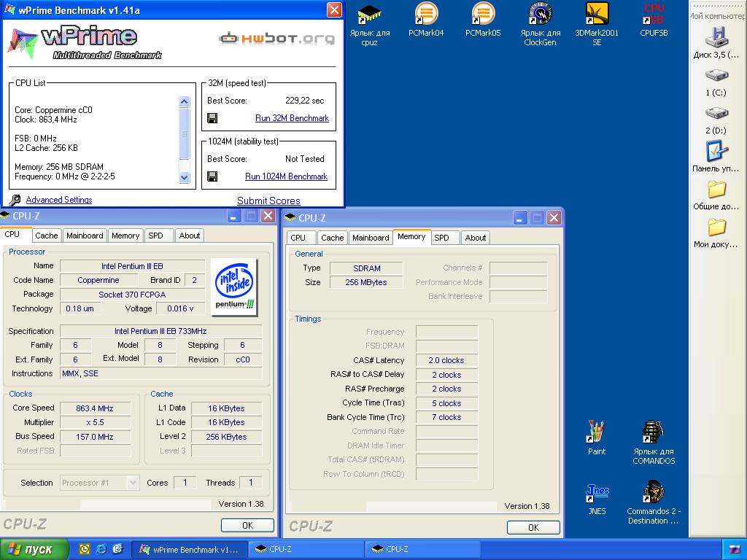Open the My Documents folder icon

click(716, 233)
